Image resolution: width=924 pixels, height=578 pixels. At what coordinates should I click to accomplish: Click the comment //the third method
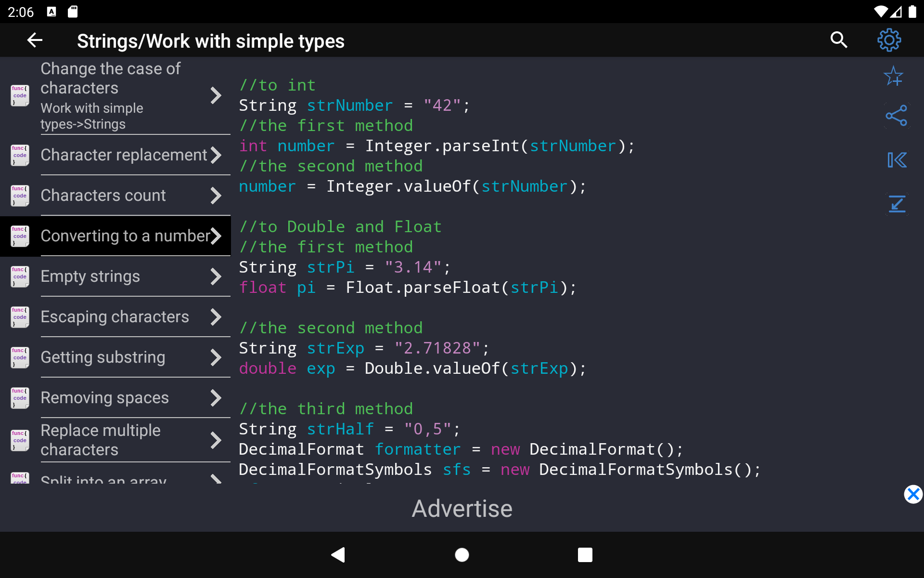coord(326,409)
